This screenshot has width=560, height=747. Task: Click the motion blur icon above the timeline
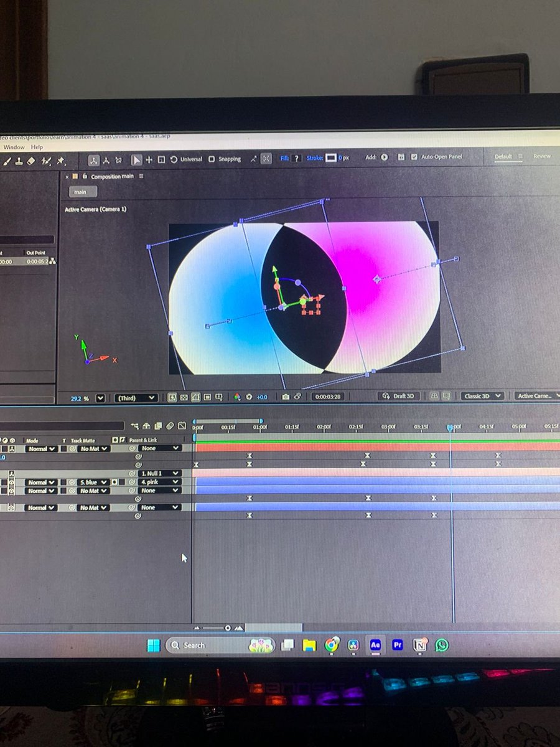(x=170, y=426)
